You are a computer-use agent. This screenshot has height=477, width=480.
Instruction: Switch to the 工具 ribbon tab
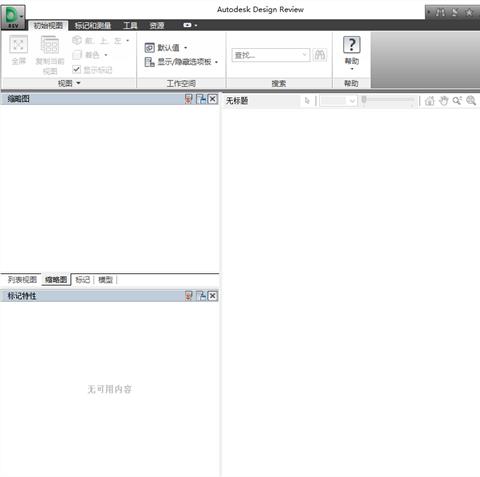click(130, 25)
